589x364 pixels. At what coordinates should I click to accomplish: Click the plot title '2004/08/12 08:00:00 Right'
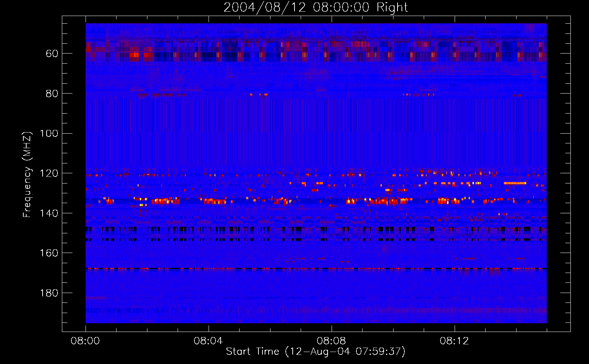[x=316, y=7]
